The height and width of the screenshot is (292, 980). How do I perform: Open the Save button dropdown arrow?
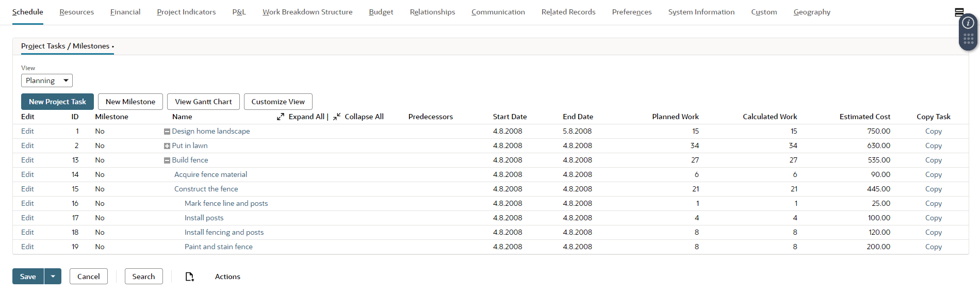(53, 277)
